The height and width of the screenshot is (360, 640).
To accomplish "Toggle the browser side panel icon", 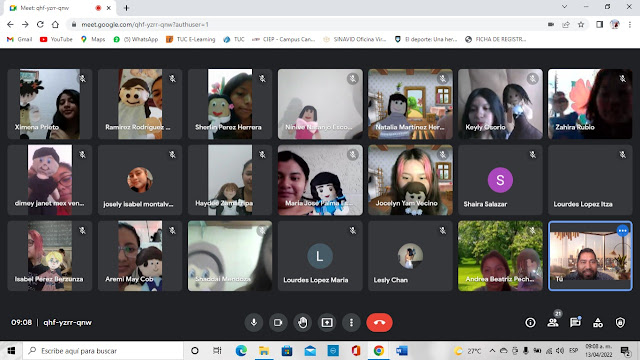I will point(599,24).
